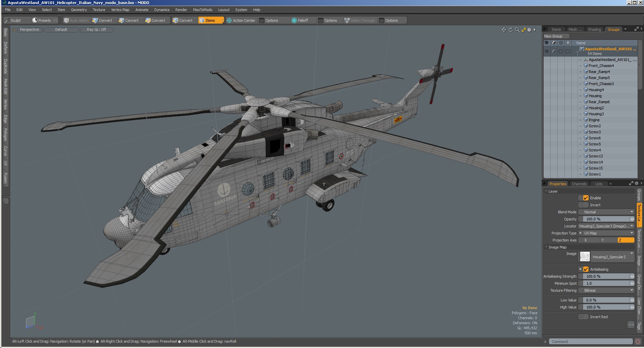This screenshot has width=644, height=348.
Task: Click the record circle icon beside Command
Action: click(x=638, y=342)
